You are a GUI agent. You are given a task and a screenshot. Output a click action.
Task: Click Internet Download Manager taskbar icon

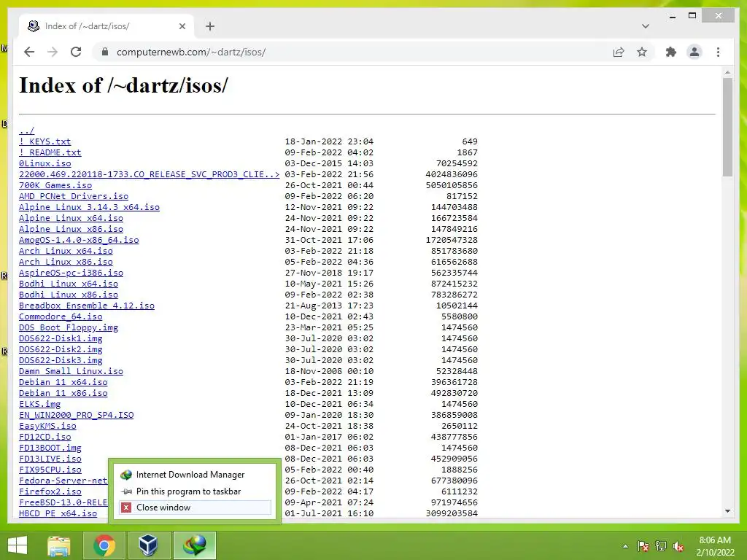click(x=195, y=545)
